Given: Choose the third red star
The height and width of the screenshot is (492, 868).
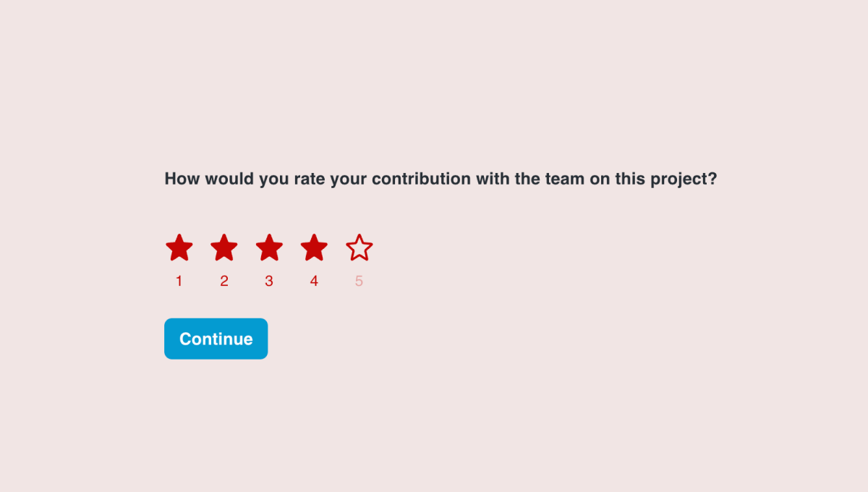Looking at the screenshot, I should [x=269, y=247].
